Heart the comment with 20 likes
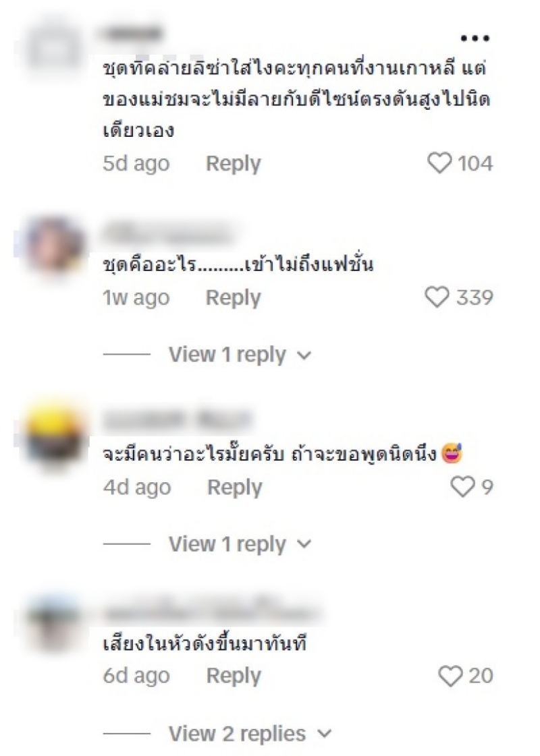Screen dimensions: 540x756 click(450, 676)
